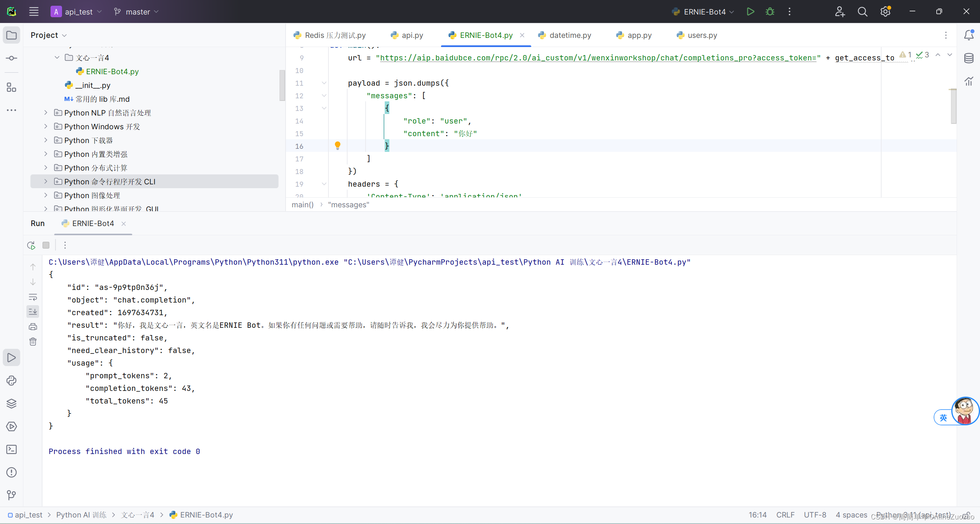Open the Problems tool window

click(x=11, y=472)
